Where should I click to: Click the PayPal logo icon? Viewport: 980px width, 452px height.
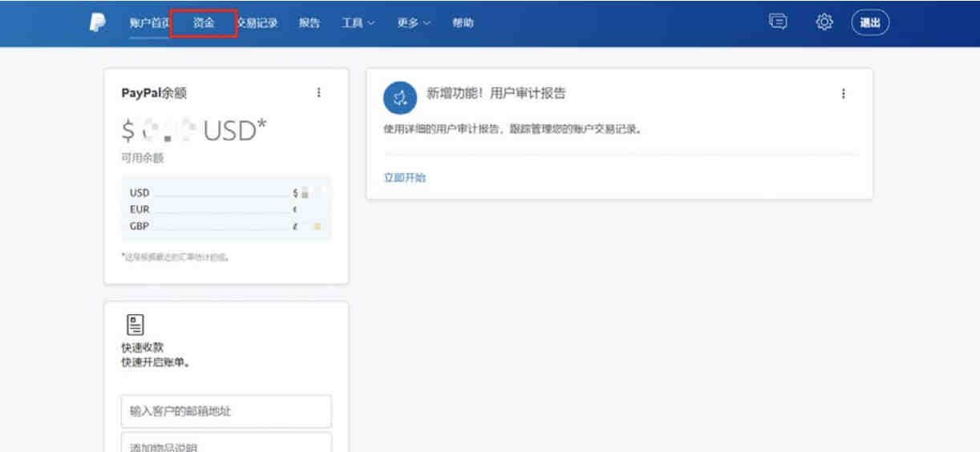pos(96,23)
